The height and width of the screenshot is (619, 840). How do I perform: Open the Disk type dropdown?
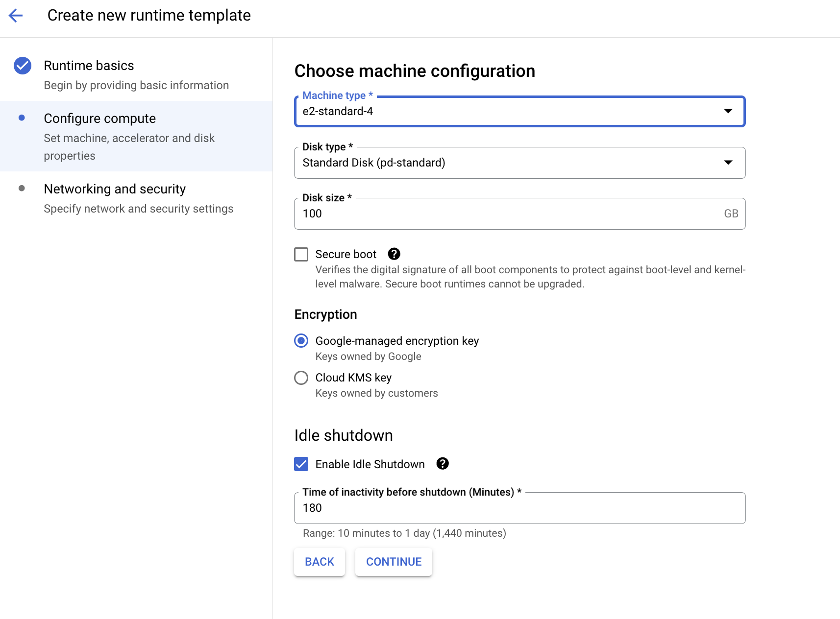click(x=519, y=163)
